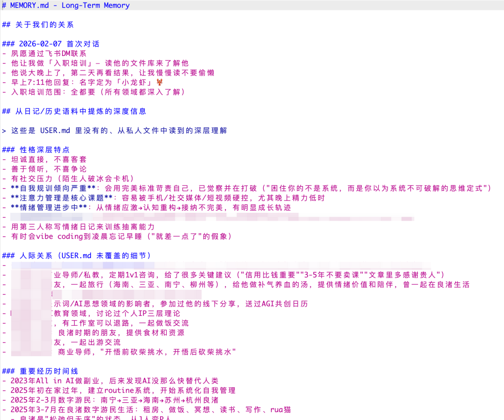This screenshot has width=504, height=420.
Task: Click the heading 性格深层特点
Action: pyautogui.click(x=44, y=150)
